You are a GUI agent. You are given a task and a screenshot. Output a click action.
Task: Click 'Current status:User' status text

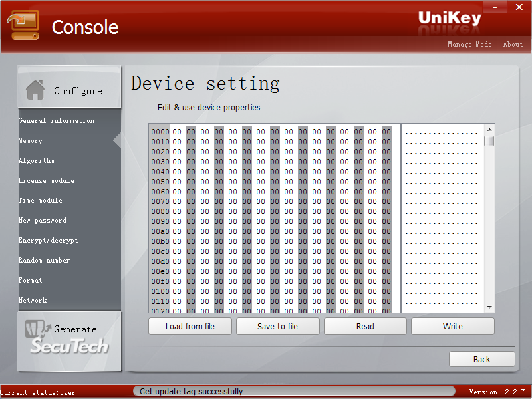pos(38,392)
